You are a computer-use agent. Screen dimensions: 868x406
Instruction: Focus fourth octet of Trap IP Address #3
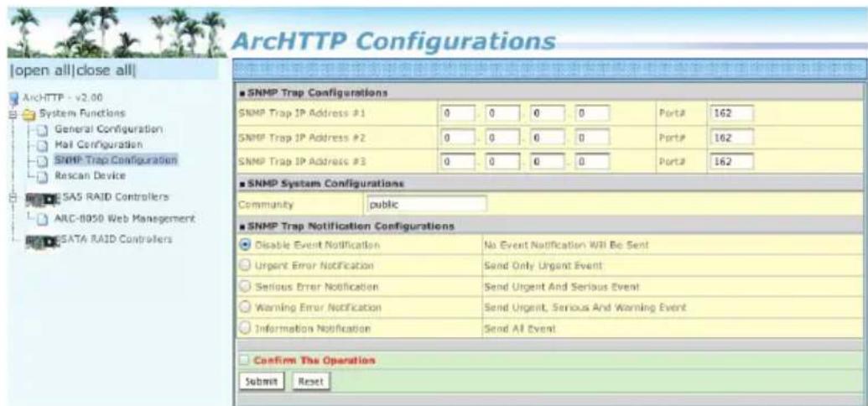[592, 161]
